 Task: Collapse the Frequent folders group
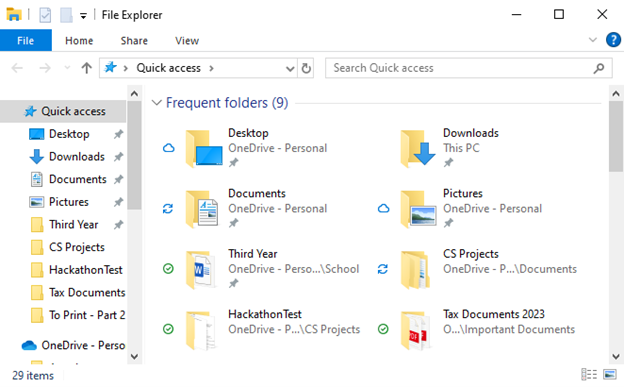tap(156, 103)
